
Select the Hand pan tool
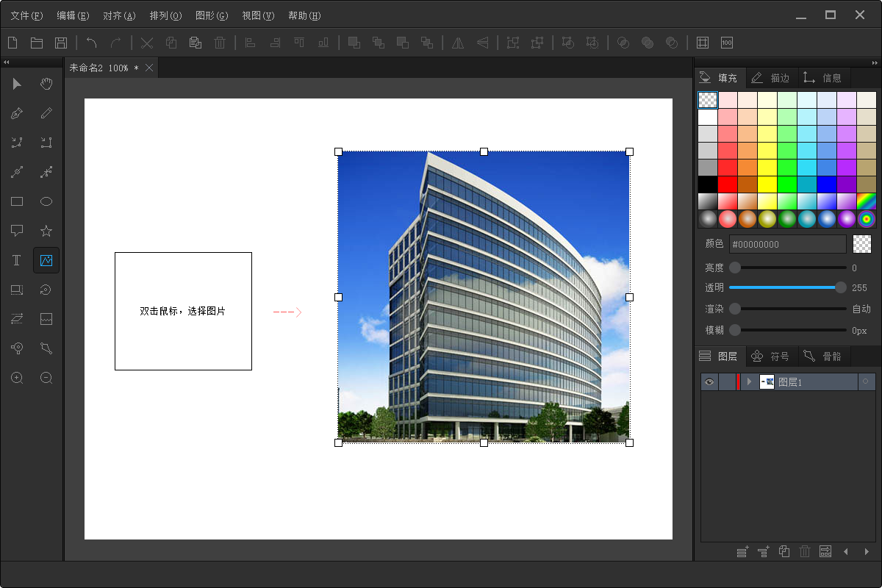(46, 84)
